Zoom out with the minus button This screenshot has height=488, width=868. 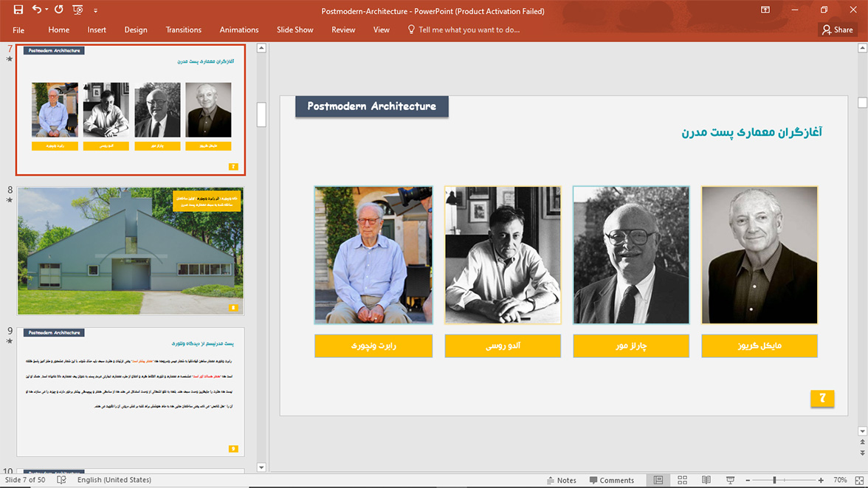(x=748, y=480)
